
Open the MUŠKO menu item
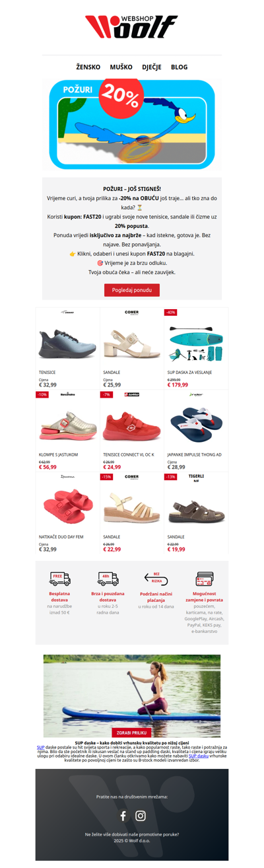coord(121,67)
